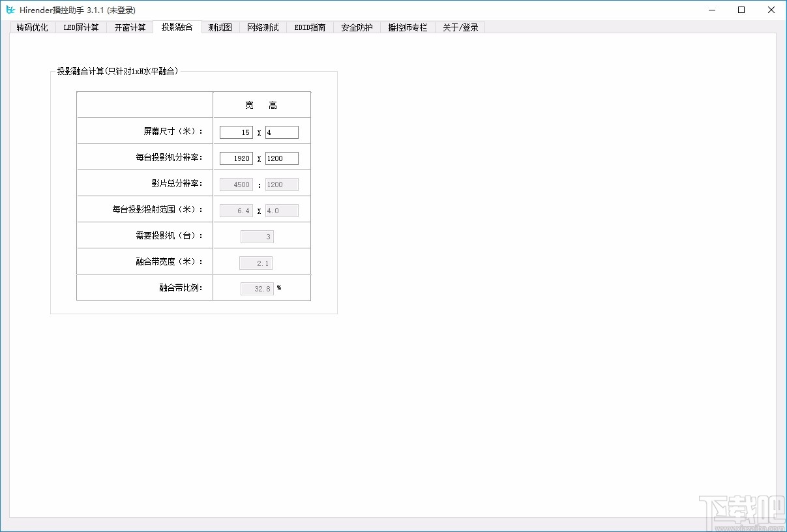
Task: Open the LED屏计算 tab
Action: tap(81, 27)
